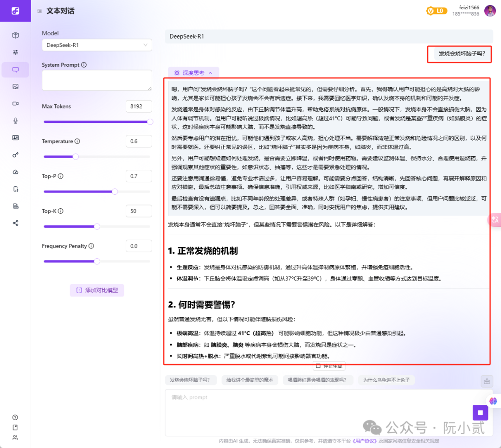The image size is (501, 448).
Task: Select suggestion 喝酒脸红是会喝酒的表现吗？
Action: click(317, 380)
